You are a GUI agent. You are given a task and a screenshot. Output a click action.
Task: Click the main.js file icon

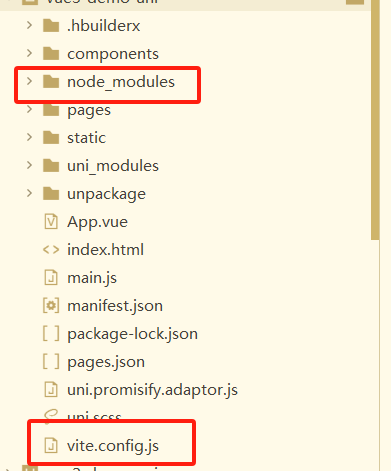coord(51,278)
